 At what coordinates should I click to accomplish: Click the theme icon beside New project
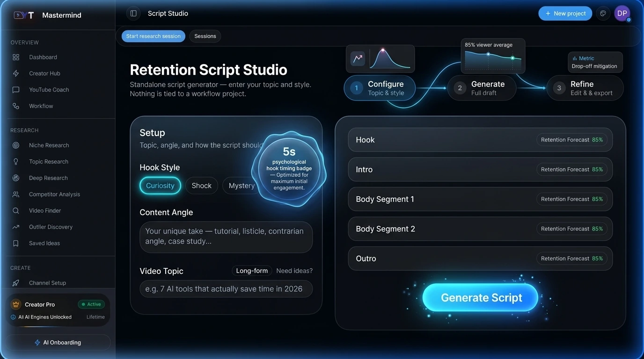[603, 14]
